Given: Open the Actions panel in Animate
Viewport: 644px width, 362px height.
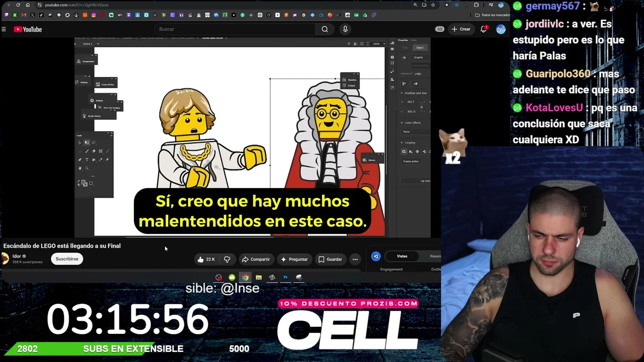Looking at the screenshot, I should [x=98, y=101].
